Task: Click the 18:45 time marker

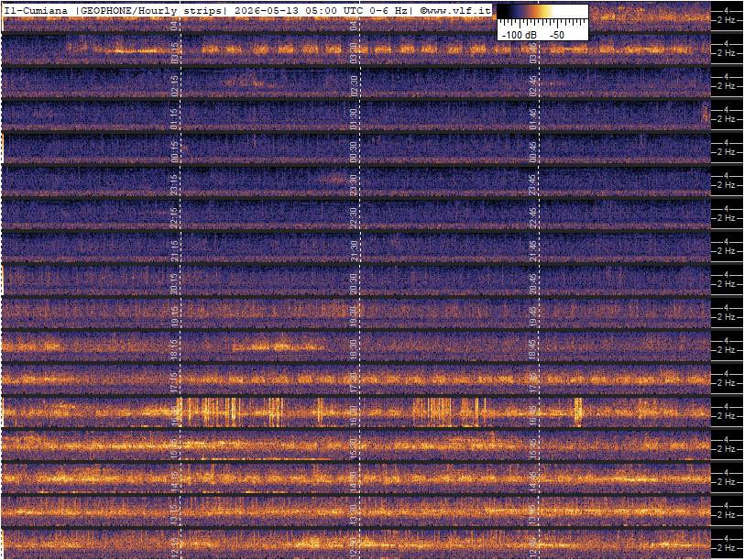Action: pyautogui.click(x=533, y=350)
